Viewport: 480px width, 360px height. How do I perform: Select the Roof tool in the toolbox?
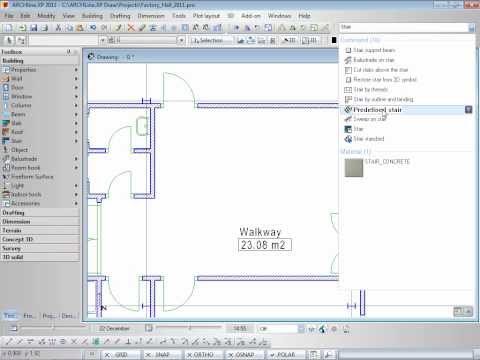pyautogui.click(x=17, y=132)
